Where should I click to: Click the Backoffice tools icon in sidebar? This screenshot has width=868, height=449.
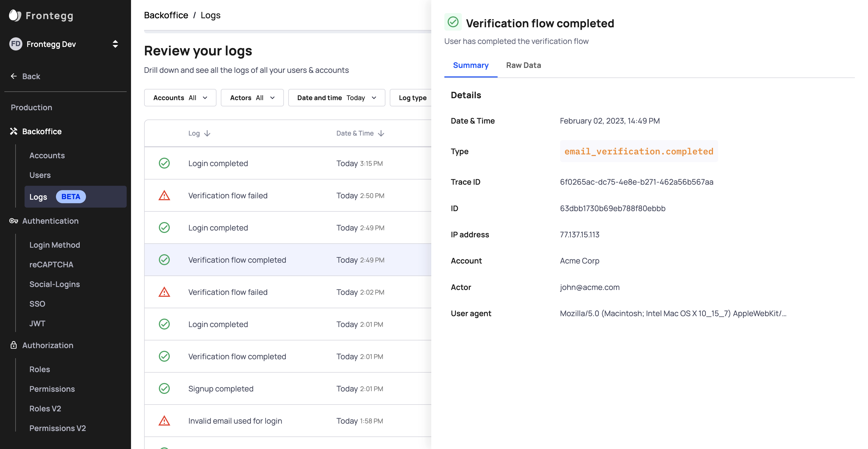click(x=13, y=131)
